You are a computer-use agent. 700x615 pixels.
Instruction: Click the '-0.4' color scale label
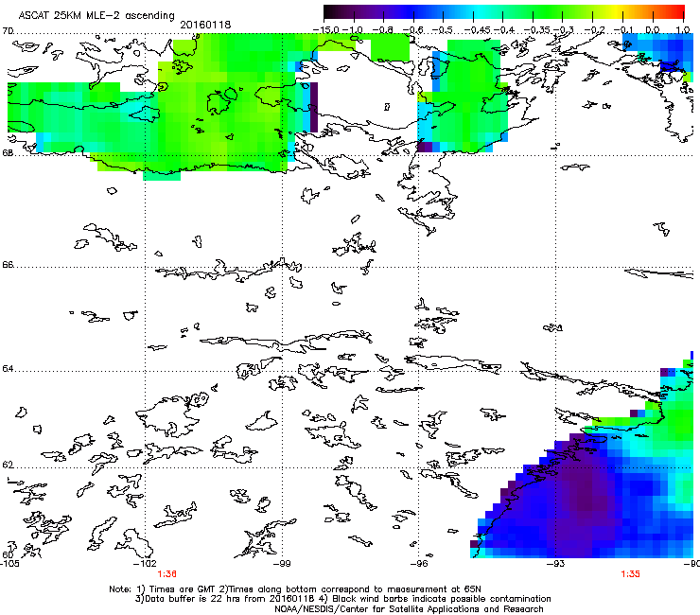(x=504, y=30)
